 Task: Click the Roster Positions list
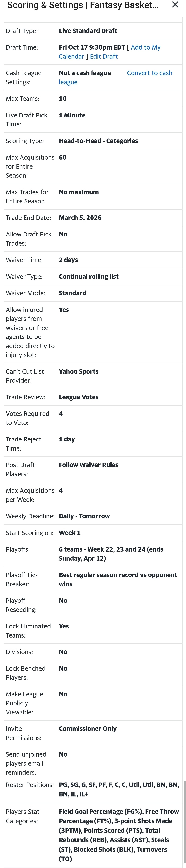(119, 789)
